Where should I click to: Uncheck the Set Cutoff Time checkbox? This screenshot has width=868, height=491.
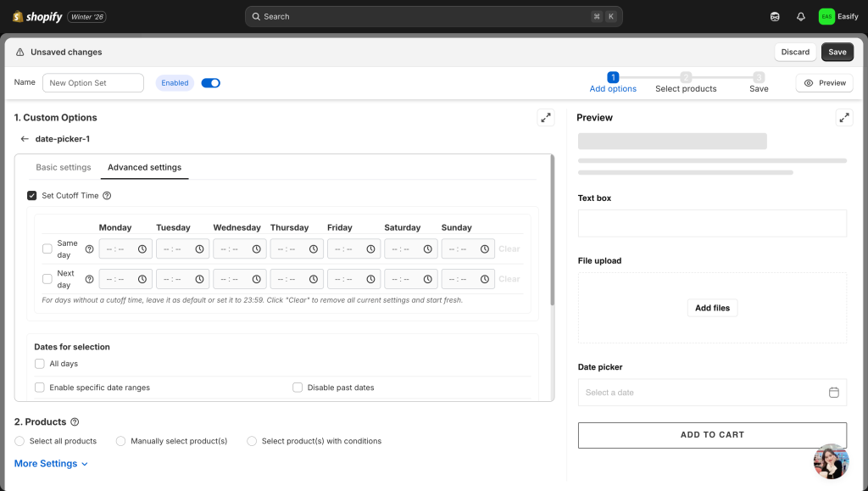tap(32, 196)
